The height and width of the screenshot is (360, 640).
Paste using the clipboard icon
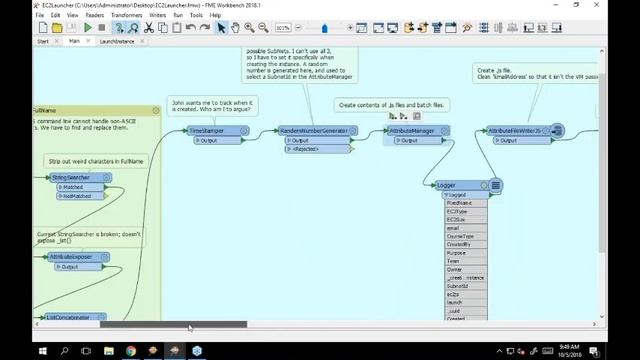pyautogui.click(x=177, y=28)
